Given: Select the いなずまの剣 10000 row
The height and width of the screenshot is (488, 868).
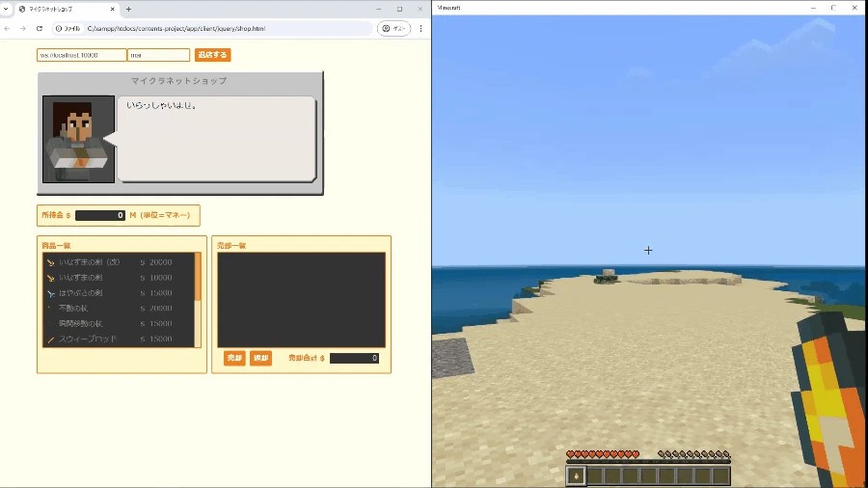Looking at the screenshot, I should (x=119, y=278).
